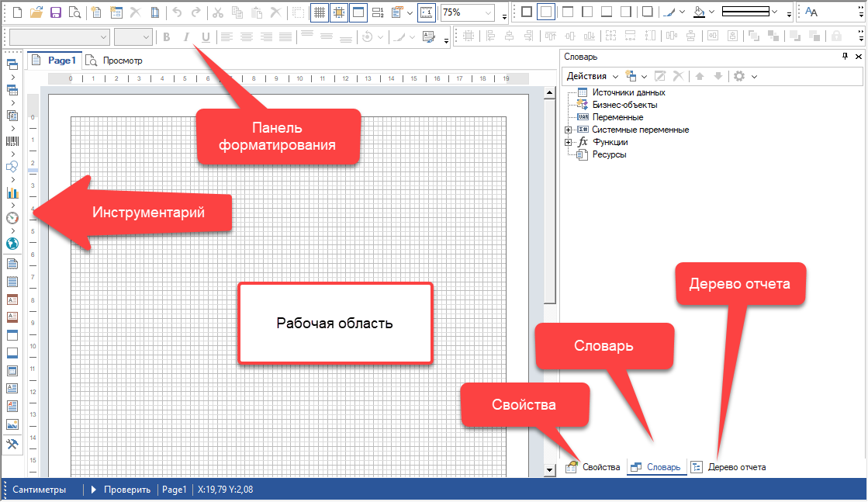Select the barcode component in the toolbox
Viewport: 868px width, 502px height.
(12, 142)
